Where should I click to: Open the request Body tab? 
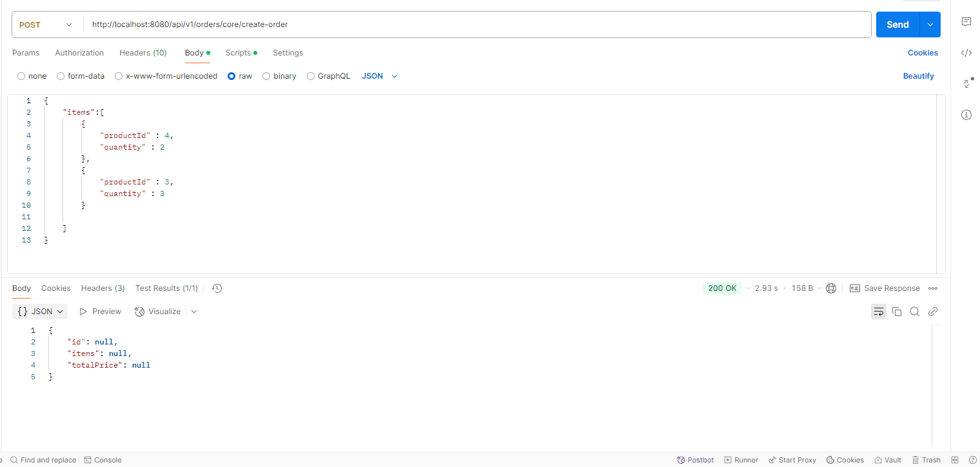pyautogui.click(x=197, y=53)
